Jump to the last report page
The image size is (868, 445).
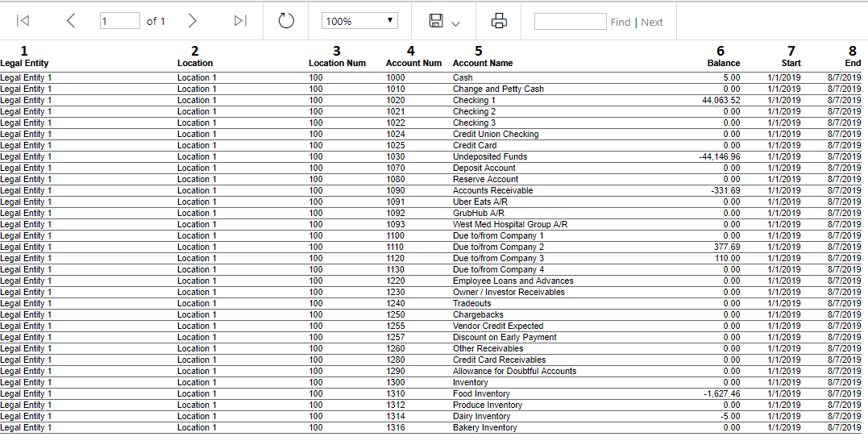point(239,21)
